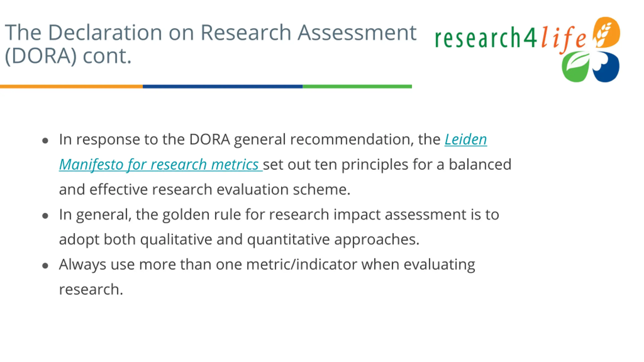Click the green leaf icon in logo

point(576,67)
